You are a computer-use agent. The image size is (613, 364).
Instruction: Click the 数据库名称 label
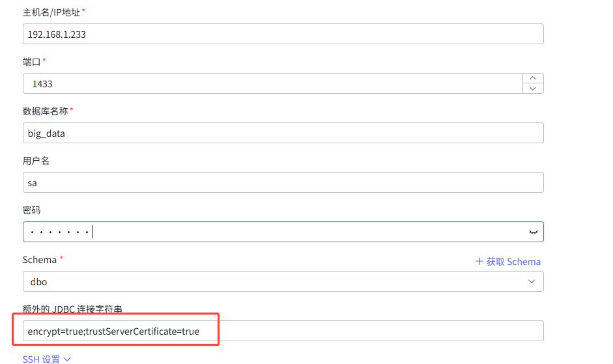coord(46,111)
